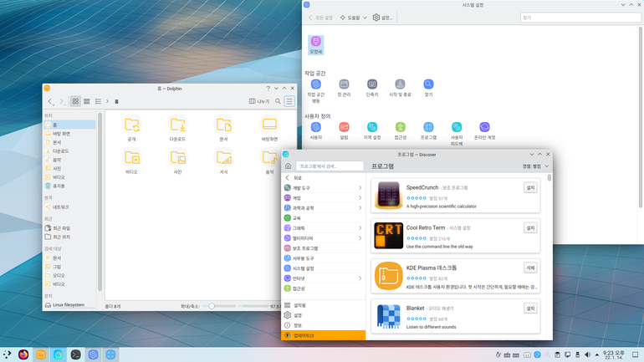Expand the 도움말 dropdown in System Settings

coord(353,18)
